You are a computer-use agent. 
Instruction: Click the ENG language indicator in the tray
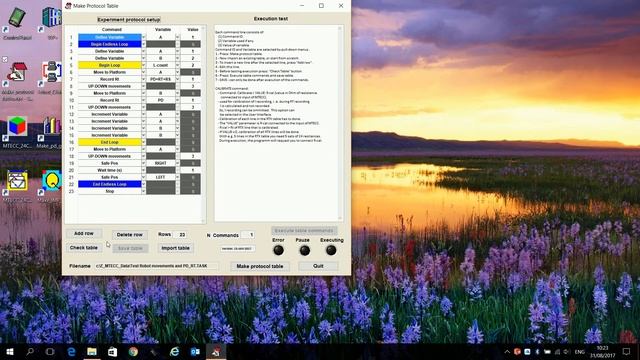579,351
